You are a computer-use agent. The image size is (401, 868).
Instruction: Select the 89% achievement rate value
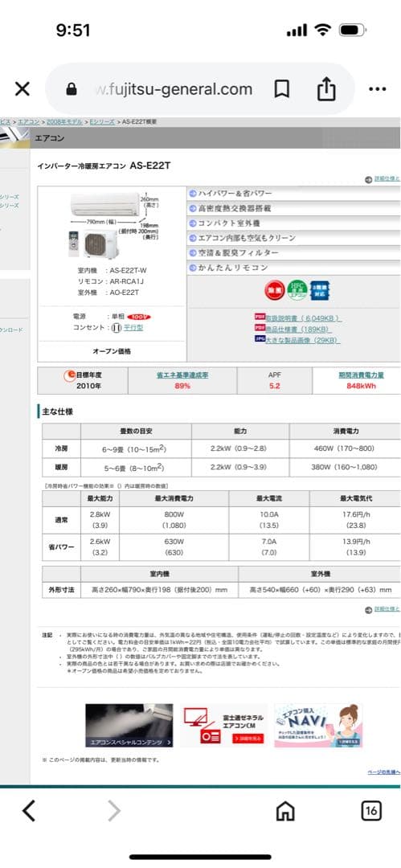pyautogui.click(x=182, y=386)
